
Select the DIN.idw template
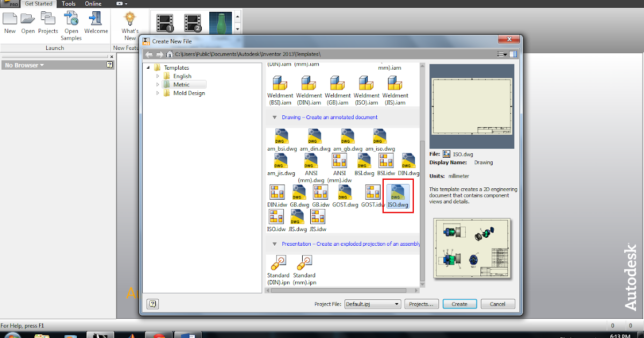[x=277, y=196]
